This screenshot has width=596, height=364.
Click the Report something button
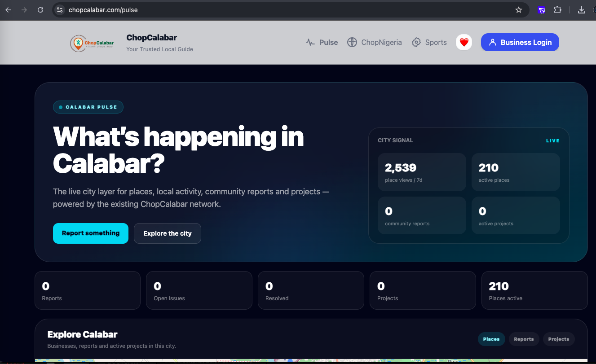[x=91, y=233]
